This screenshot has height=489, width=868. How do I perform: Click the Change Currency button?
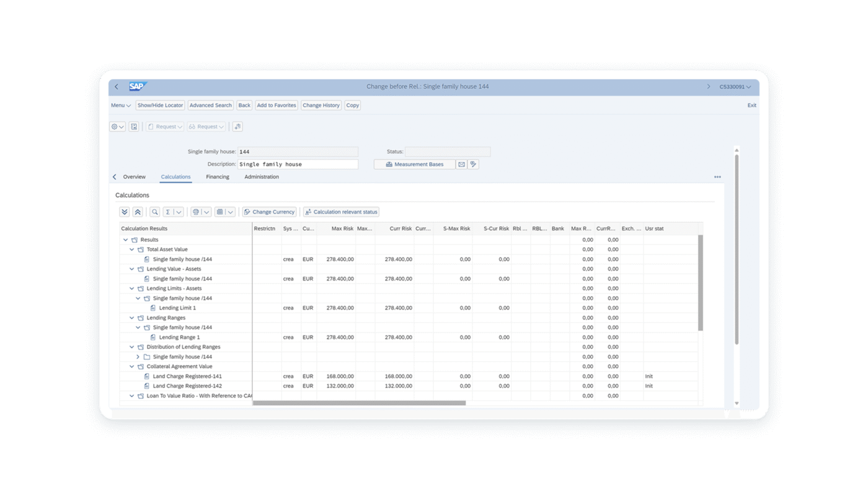click(x=269, y=212)
